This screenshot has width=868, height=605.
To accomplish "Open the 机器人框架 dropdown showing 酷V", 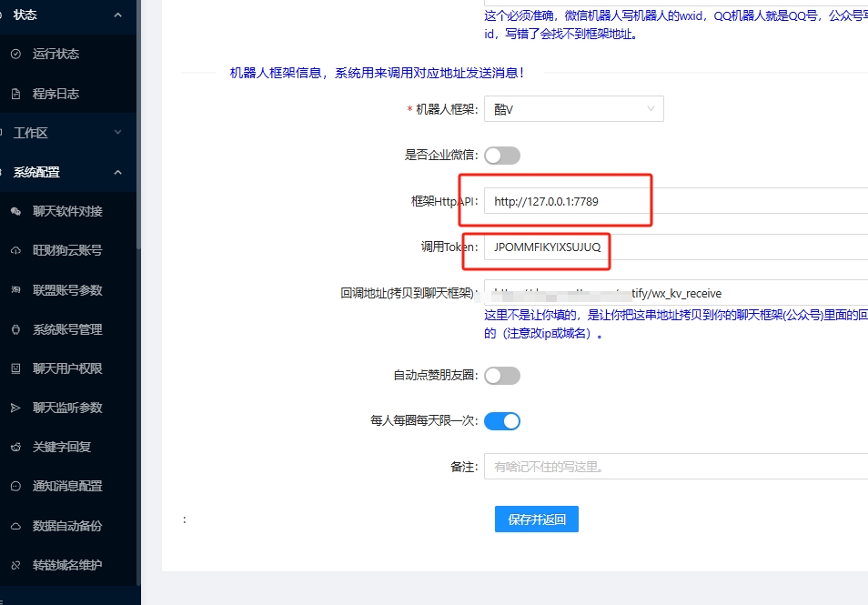I will (x=573, y=109).
